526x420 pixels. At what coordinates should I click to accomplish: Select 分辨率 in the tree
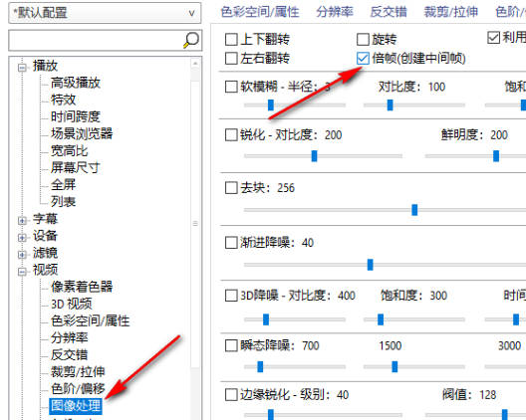[x=69, y=337]
